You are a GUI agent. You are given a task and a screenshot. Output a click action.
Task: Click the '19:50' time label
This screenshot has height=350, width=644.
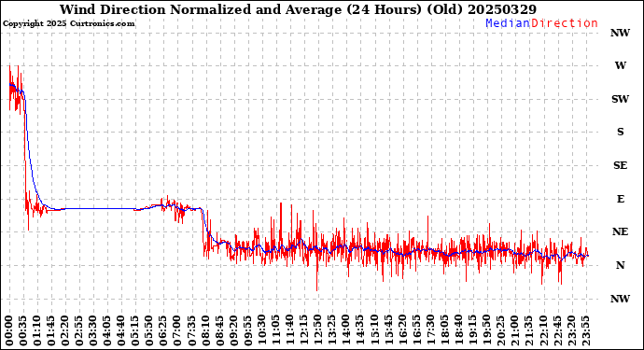(486, 330)
